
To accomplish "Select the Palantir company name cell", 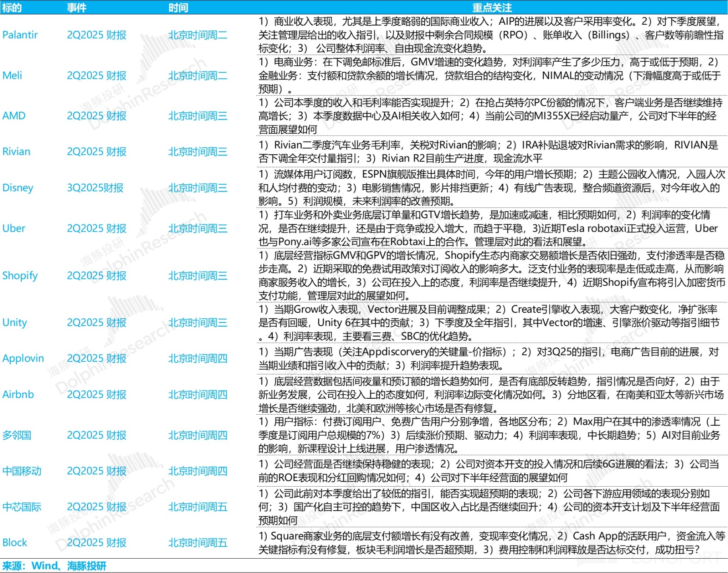I will click(x=20, y=35).
